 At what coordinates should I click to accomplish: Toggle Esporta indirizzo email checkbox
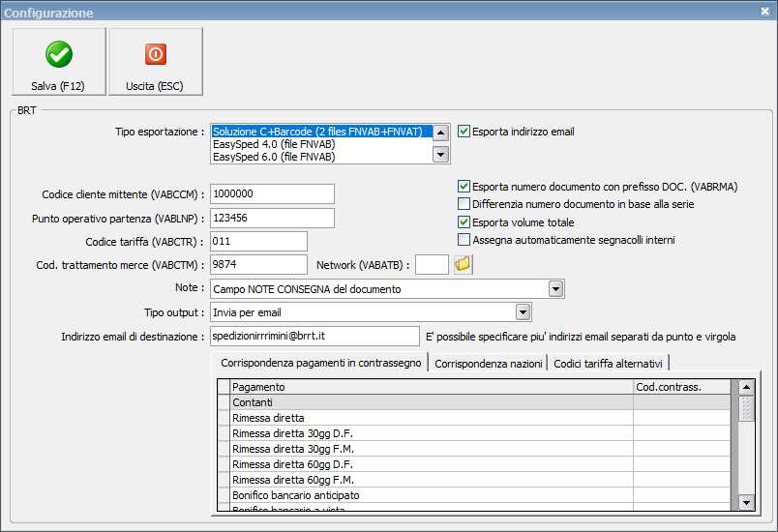click(464, 132)
